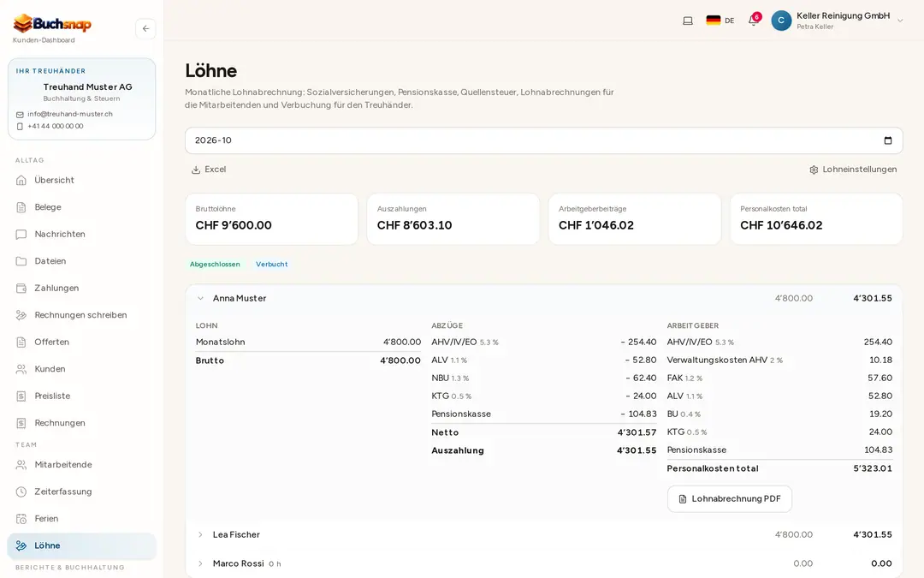Collapse the sidebar with the back arrow
The height and width of the screenshot is (578, 924).
click(x=145, y=28)
